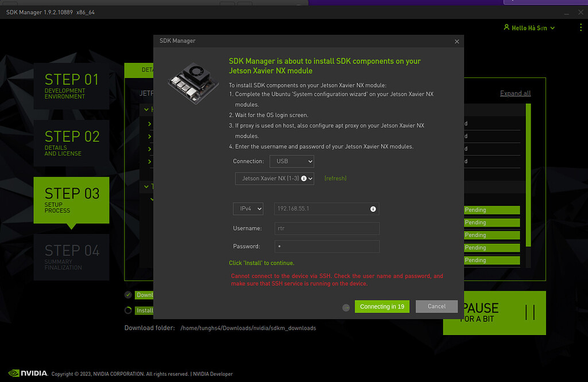Click Expand all to expand component list
This screenshot has height=382, width=588.
point(515,93)
